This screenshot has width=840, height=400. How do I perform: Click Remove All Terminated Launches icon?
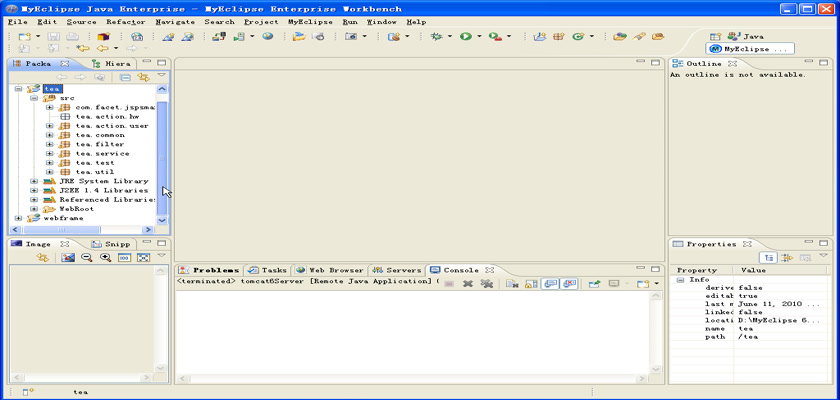(486, 284)
